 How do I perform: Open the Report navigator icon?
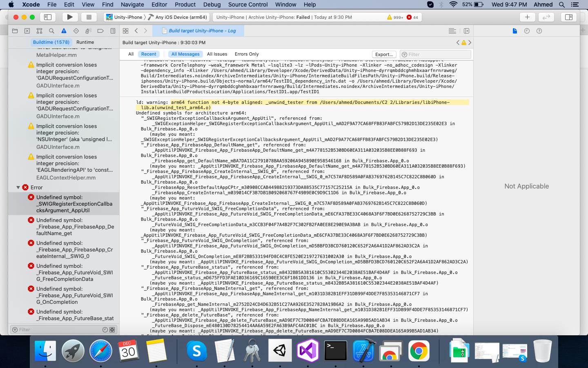(113, 31)
